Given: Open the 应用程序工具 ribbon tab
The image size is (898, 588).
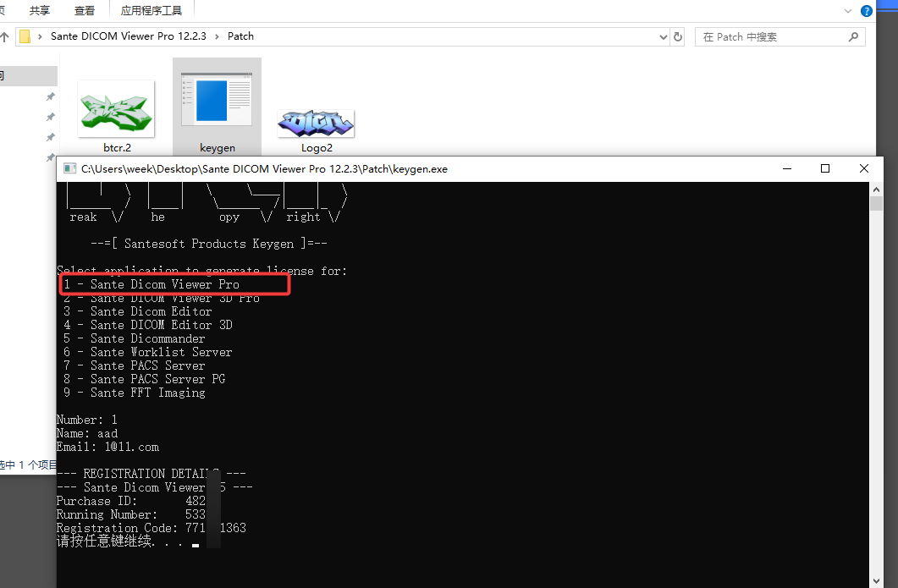Looking at the screenshot, I should pos(152,11).
